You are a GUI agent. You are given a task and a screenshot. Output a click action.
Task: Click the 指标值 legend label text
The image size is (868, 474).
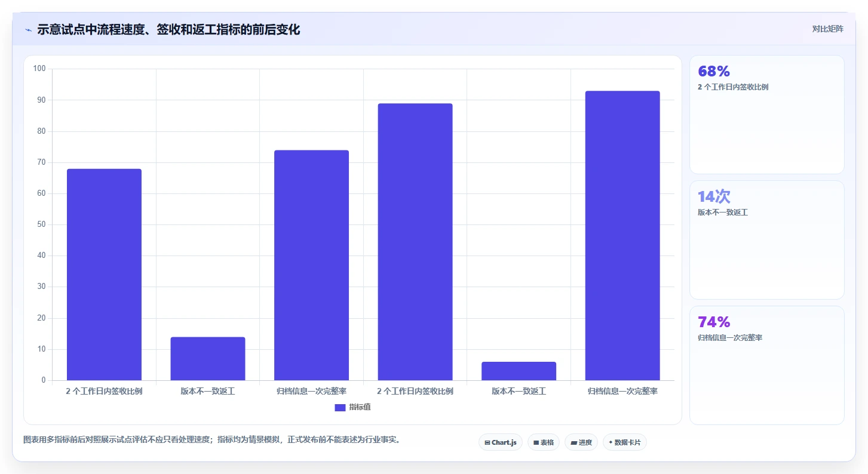pyautogui.click(x=360, y=407)
